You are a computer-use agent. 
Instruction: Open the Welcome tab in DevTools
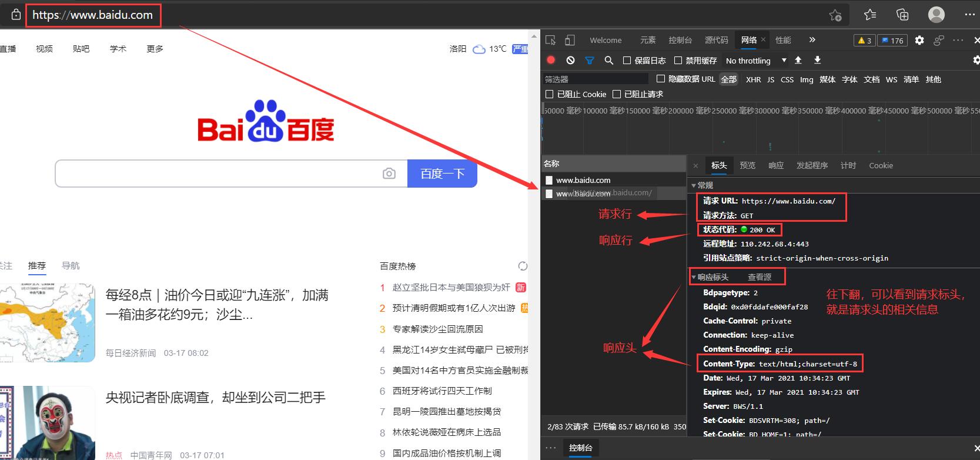(606, 40)
